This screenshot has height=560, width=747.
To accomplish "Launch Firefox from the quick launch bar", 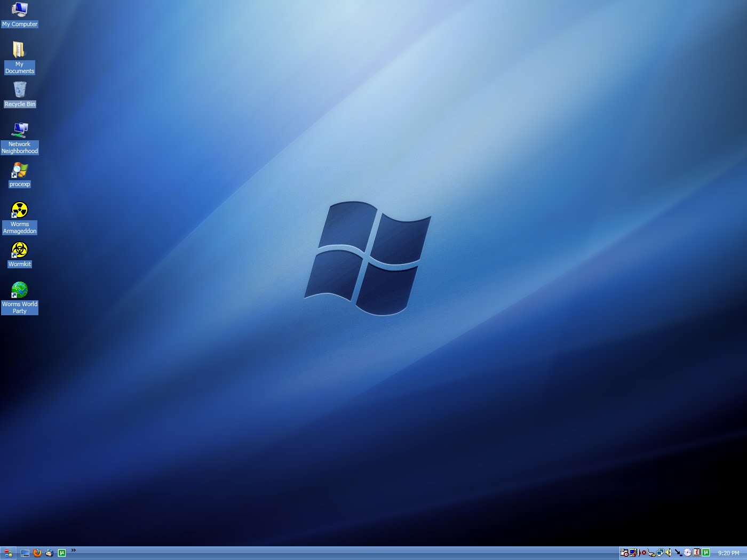I will (x=37, y=553).
